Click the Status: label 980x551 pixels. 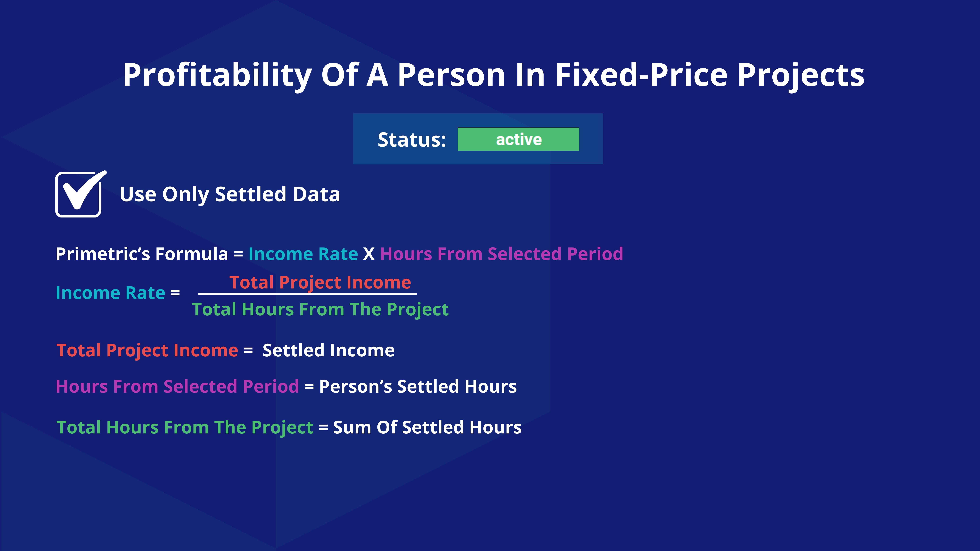click(x=412, y=140)
